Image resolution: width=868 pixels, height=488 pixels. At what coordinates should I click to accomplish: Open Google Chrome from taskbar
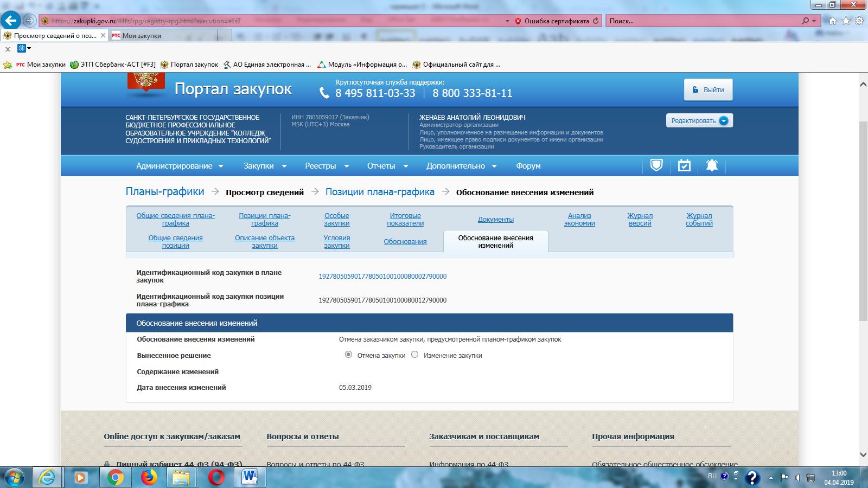pos(114,477)
